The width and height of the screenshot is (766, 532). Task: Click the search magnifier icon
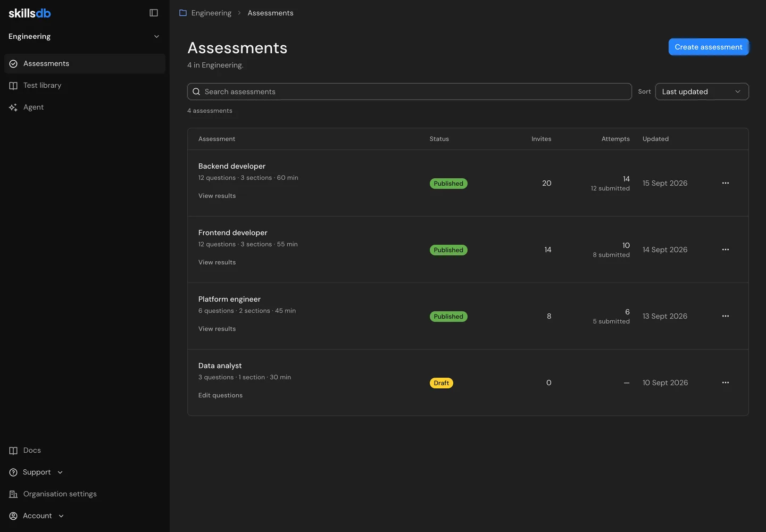coord(196,92)
